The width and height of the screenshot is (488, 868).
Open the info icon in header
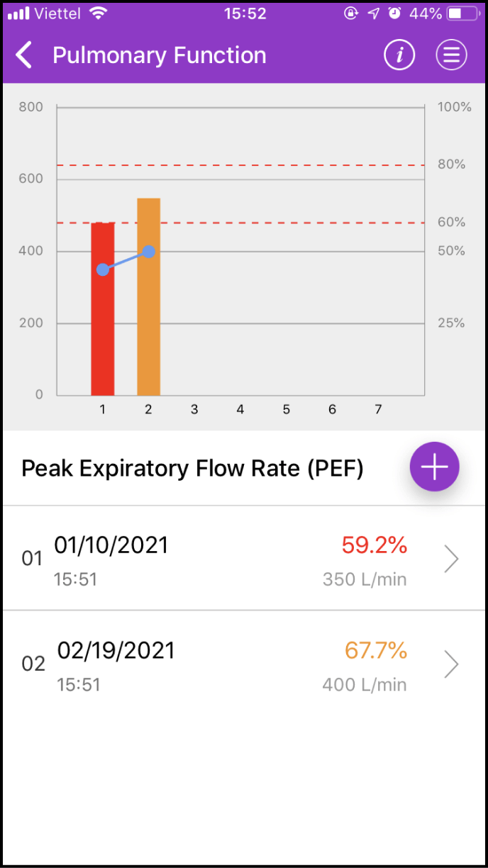click(399, 55)
